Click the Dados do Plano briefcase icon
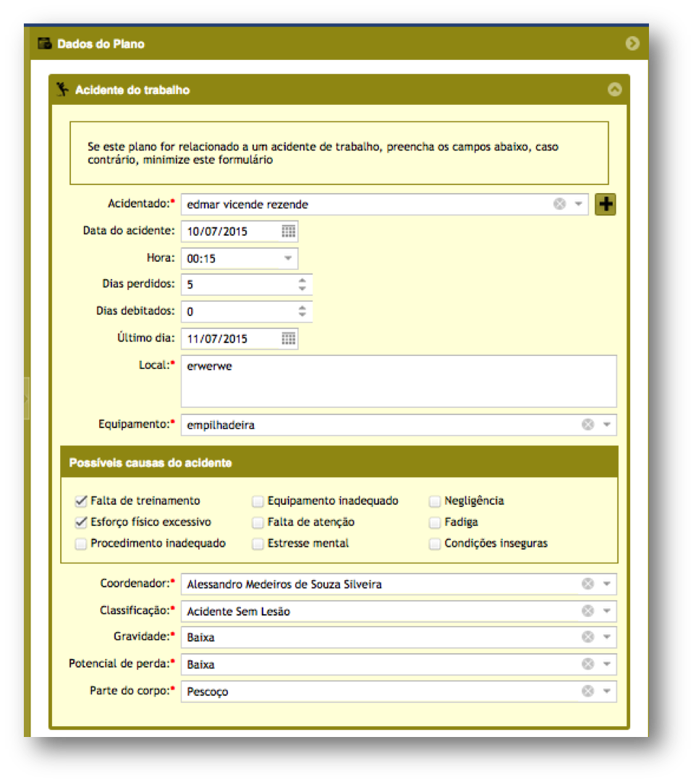 [x=45, y=43]
